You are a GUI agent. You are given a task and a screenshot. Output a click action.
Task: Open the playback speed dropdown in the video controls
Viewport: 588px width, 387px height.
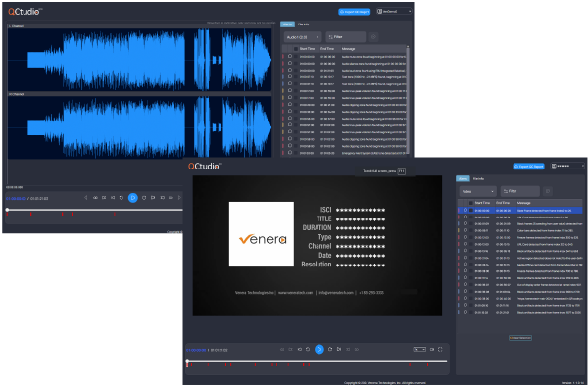(x=419, y=349)
